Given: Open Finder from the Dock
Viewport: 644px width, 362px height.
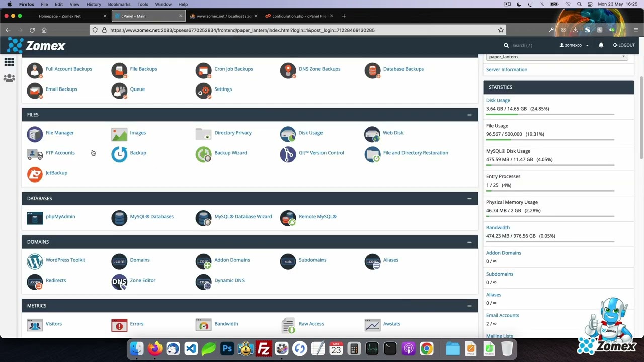Looking at the screenshot, I should (137, 348).
